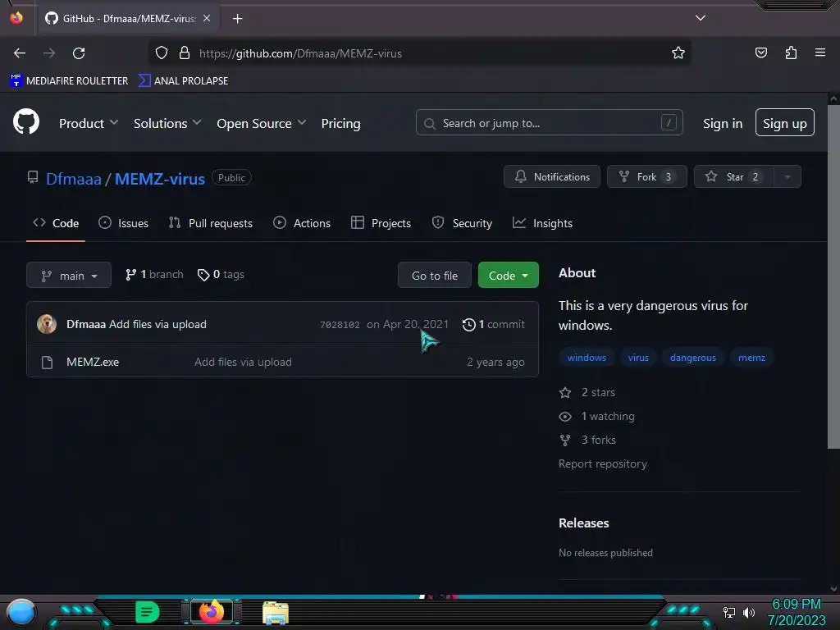Click the virus topic tag
Screen dimensions: 840x630
point(638,358)
